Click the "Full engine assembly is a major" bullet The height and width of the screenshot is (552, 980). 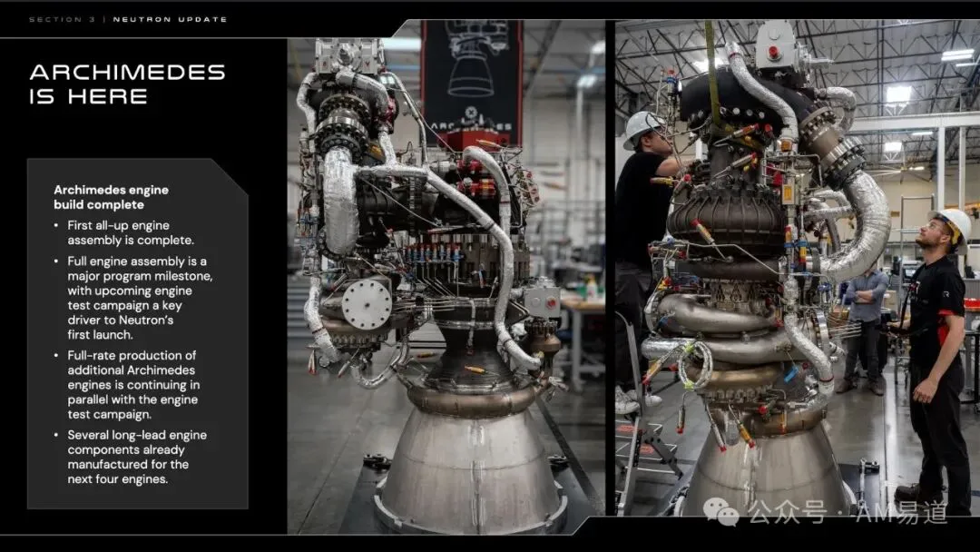coord(134,298)
